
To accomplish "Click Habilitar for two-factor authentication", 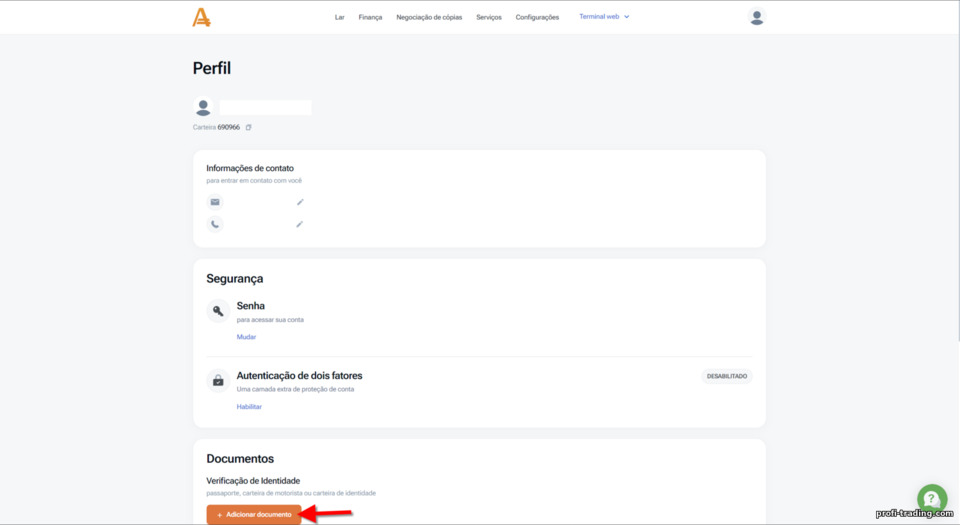I will (249, 407).
